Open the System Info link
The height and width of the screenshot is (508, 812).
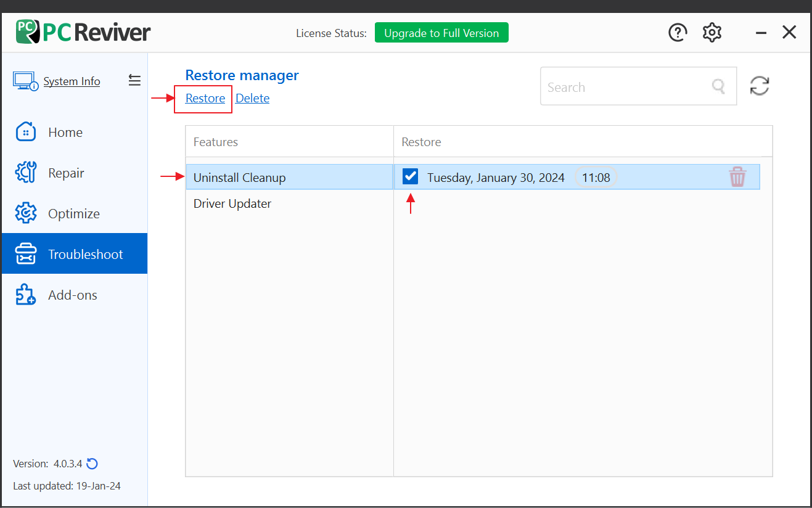pyautogui.click(x=72, y=81)
